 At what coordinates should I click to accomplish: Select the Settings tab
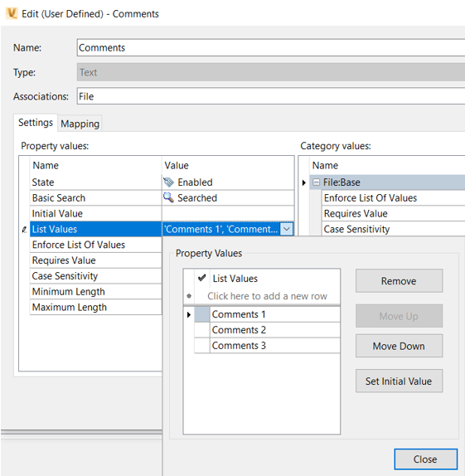click(x=36, y=123)
